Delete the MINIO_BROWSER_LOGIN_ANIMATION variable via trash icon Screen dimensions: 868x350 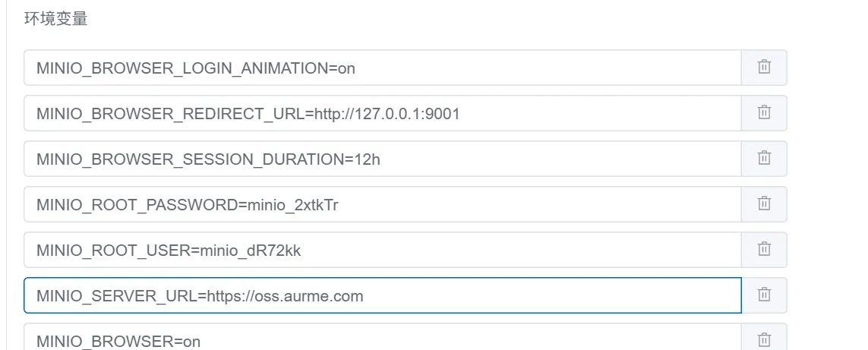click(x=764, y=68)
